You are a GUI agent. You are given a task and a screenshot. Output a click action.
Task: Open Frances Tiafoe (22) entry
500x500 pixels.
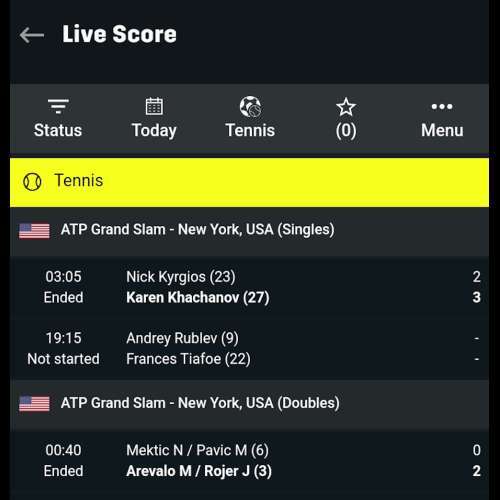[x=188, y=359]
